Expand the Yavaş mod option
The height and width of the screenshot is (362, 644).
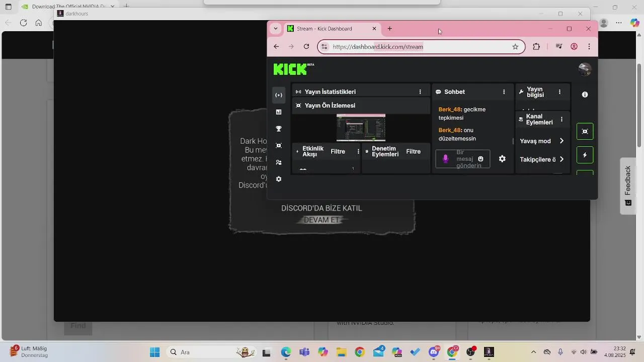pyautogui.click(x=542, y=141)
